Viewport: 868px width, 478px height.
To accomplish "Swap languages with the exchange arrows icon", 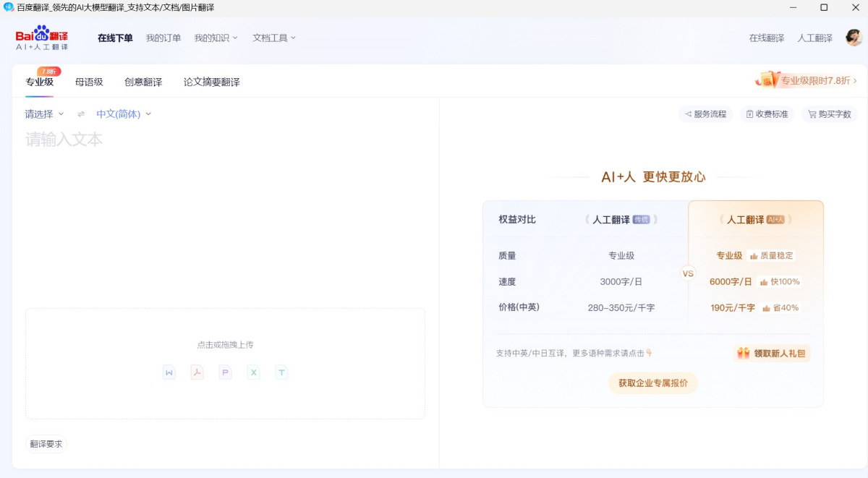I will pos(80,114).
